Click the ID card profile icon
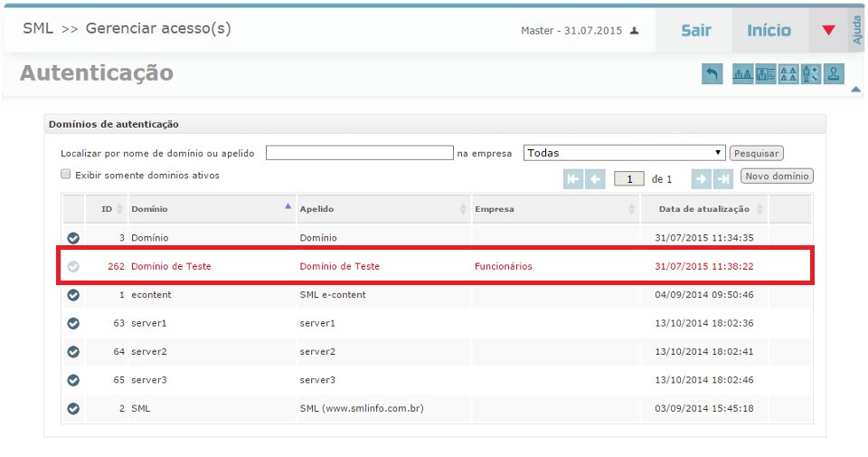 point(766,74)
